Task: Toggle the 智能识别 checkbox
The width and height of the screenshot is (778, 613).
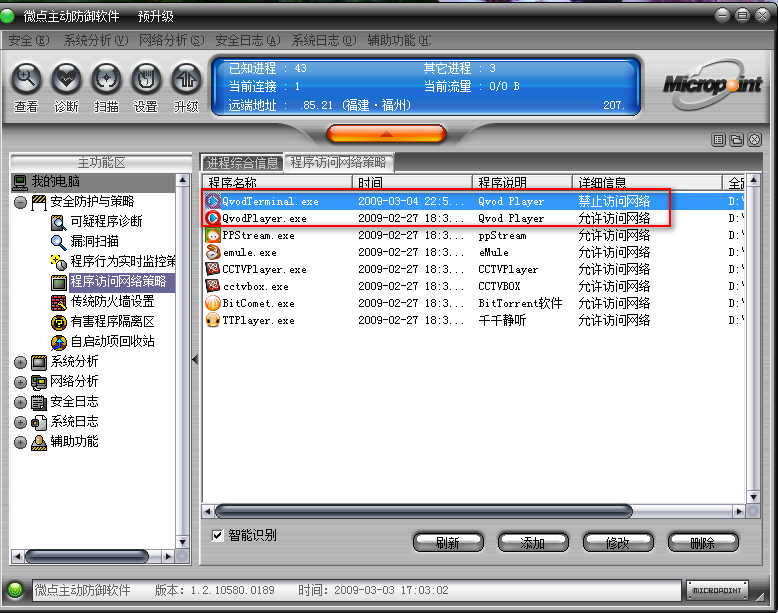Action: coord(217,535)
